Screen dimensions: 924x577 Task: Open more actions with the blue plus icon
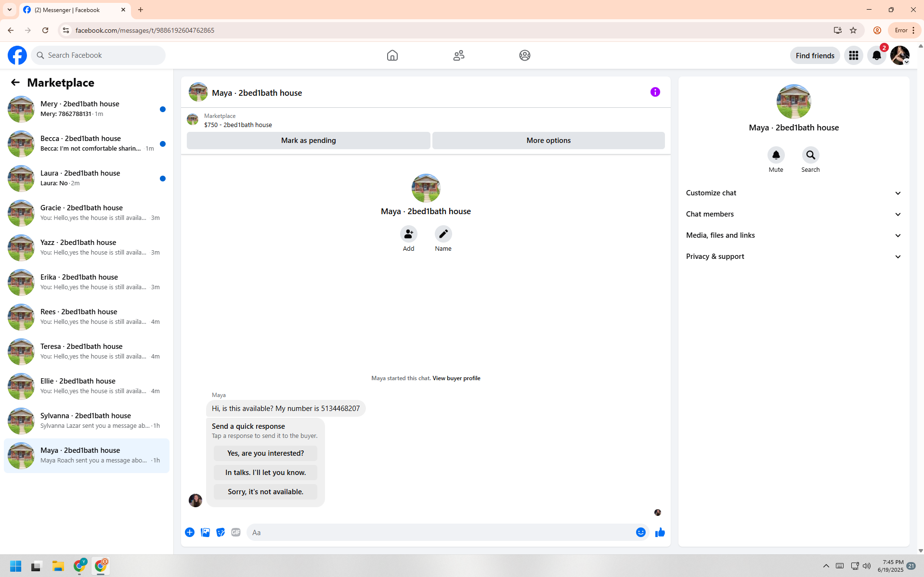coord(190,532)
